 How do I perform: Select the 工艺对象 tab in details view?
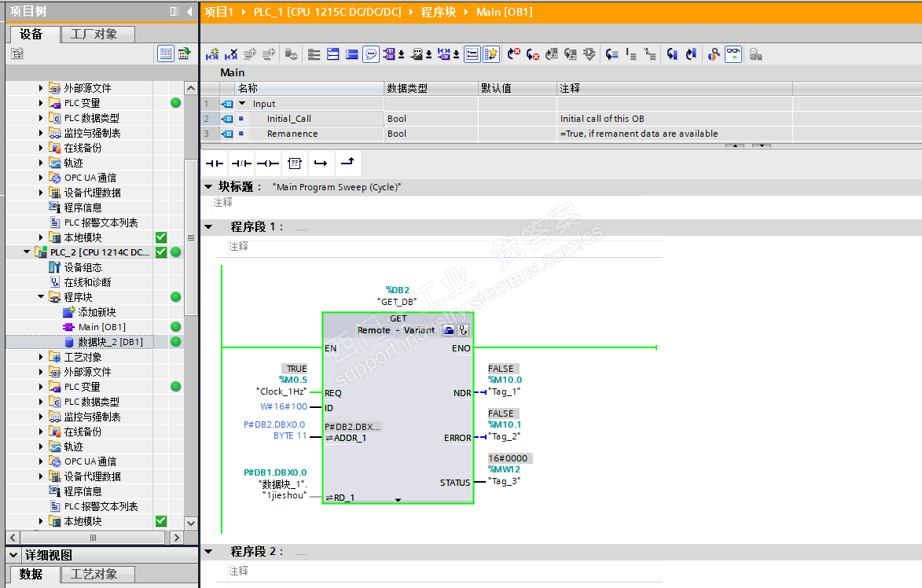tap(94, 574)
